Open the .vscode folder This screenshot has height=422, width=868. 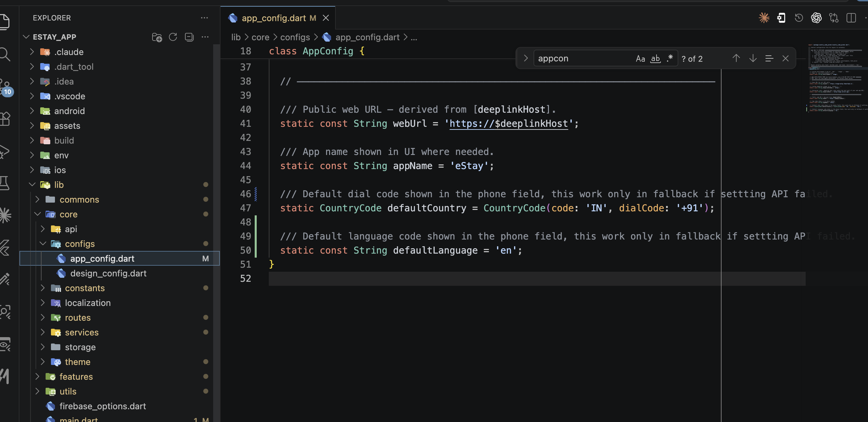(69, 96)
